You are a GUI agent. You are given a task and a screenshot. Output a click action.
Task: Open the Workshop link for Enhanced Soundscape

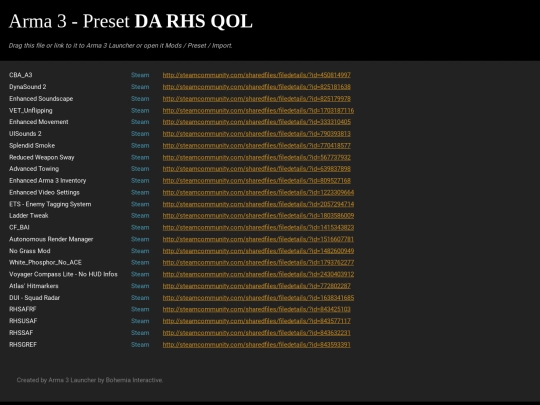(x=257, y=98)
